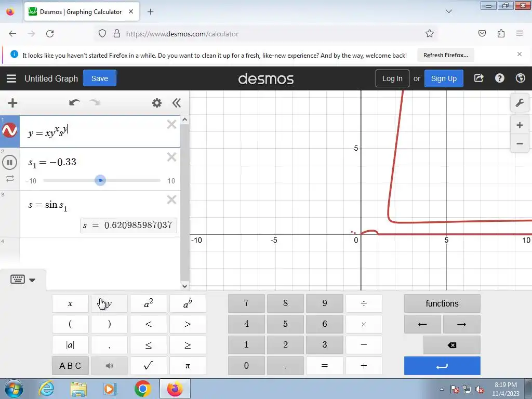The height and width of the screenshot is (399, 532).
Task: Open expression list settings gear
Action: 157,103
